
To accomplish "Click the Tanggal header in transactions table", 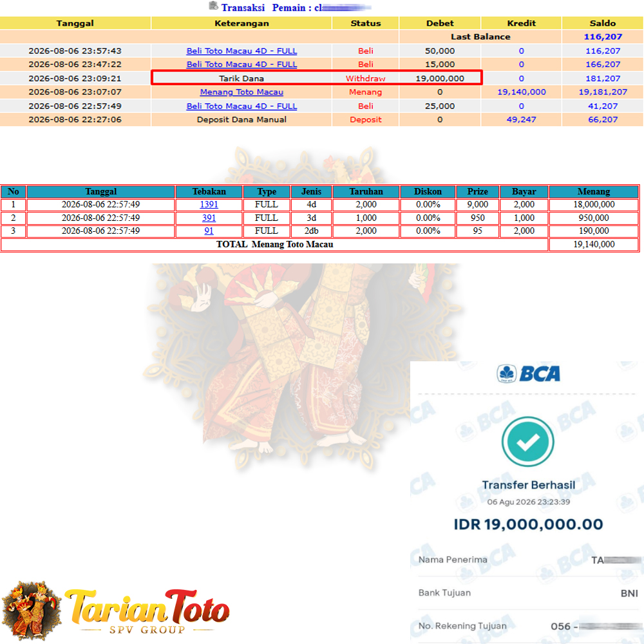I will coord(75,23).
